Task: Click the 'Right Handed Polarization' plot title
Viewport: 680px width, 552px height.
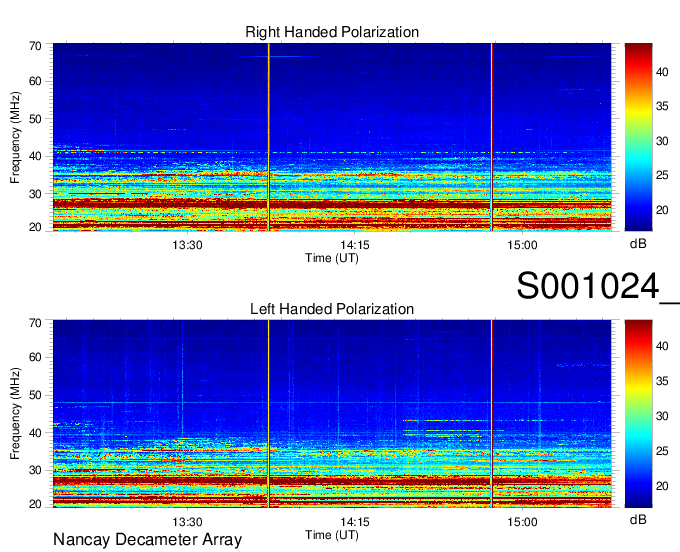Action: pyautogui.click(x=332, y=32)
